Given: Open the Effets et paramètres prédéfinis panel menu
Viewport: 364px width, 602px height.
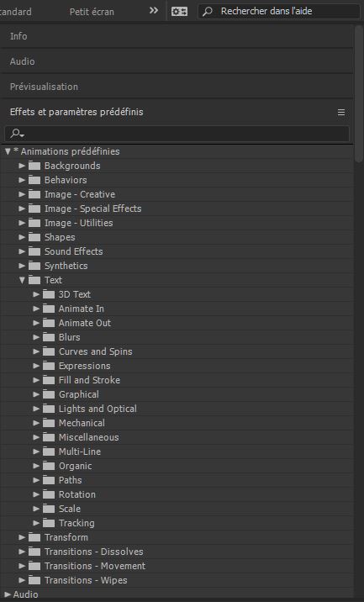Looking at the screenshot, I should click(x=341, y=112).
